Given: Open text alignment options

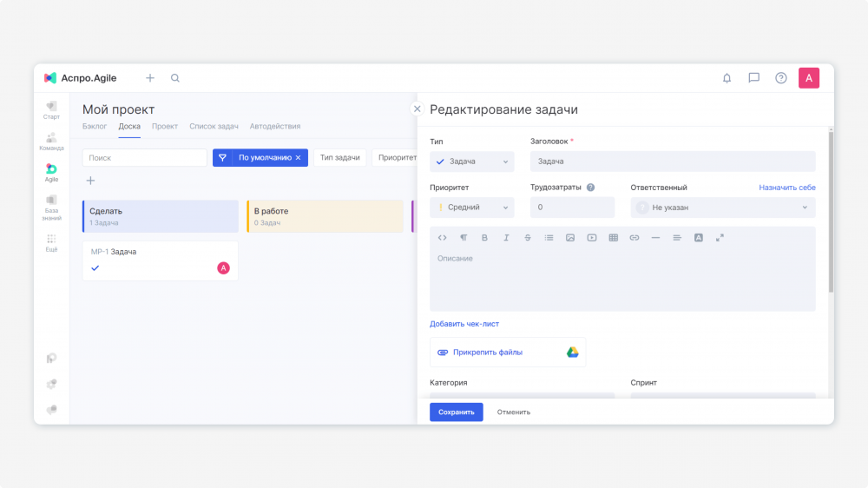Looking at the screenshot, I should (x=677, y=238).
